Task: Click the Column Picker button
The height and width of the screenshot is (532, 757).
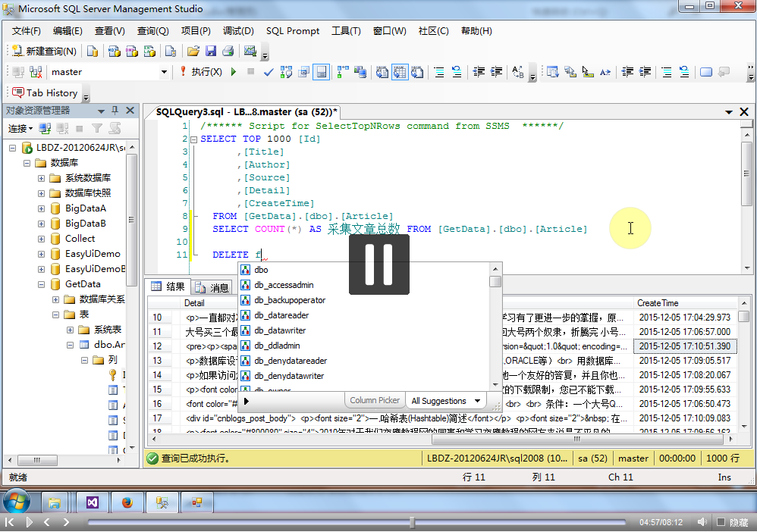Action: pos(375,401)
